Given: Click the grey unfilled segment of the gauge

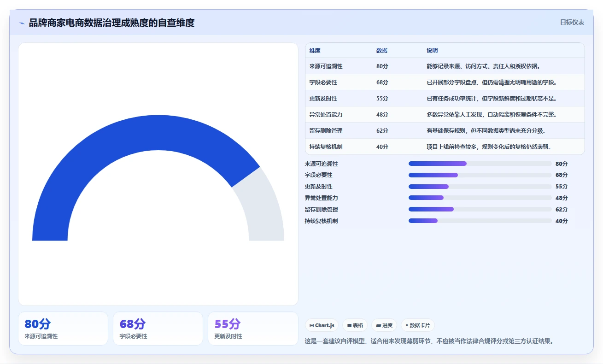Looking at the screenshot, I should click(263, 207).
